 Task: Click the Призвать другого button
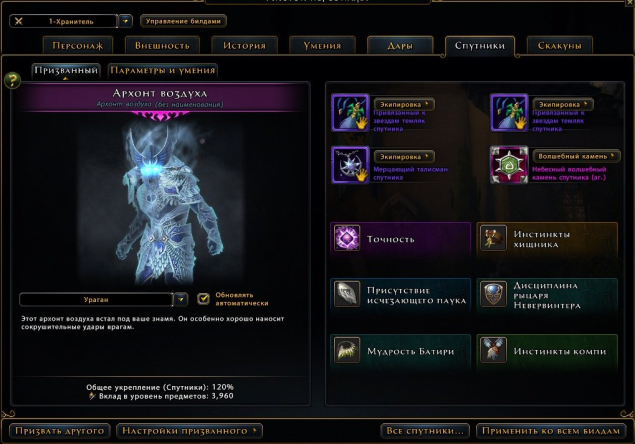click(60, 431)
